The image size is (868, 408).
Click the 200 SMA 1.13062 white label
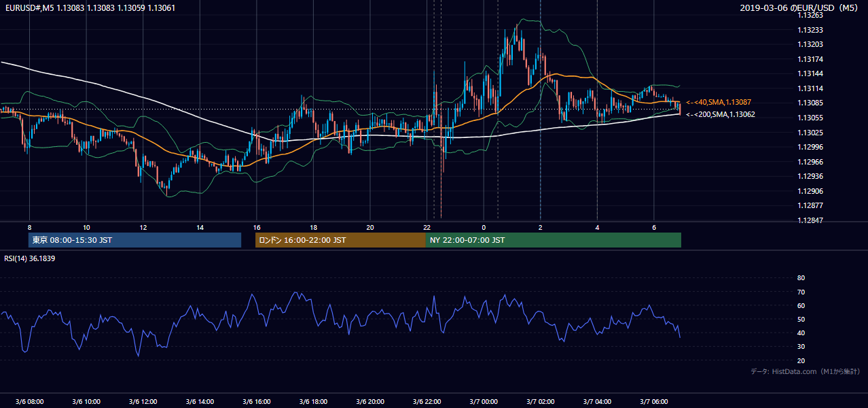pos(720,114)
